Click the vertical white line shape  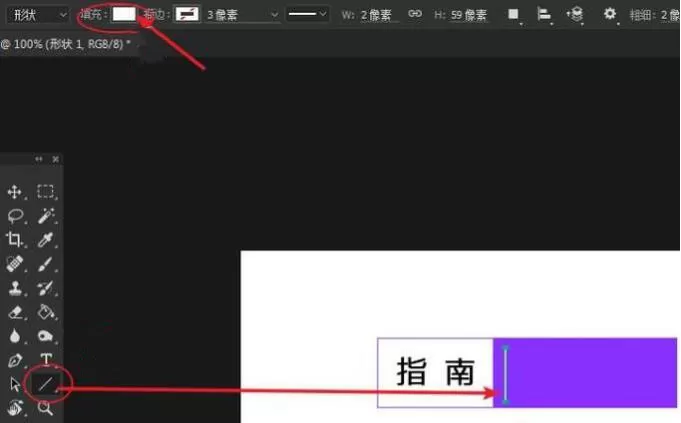click(x=505, y=375)
